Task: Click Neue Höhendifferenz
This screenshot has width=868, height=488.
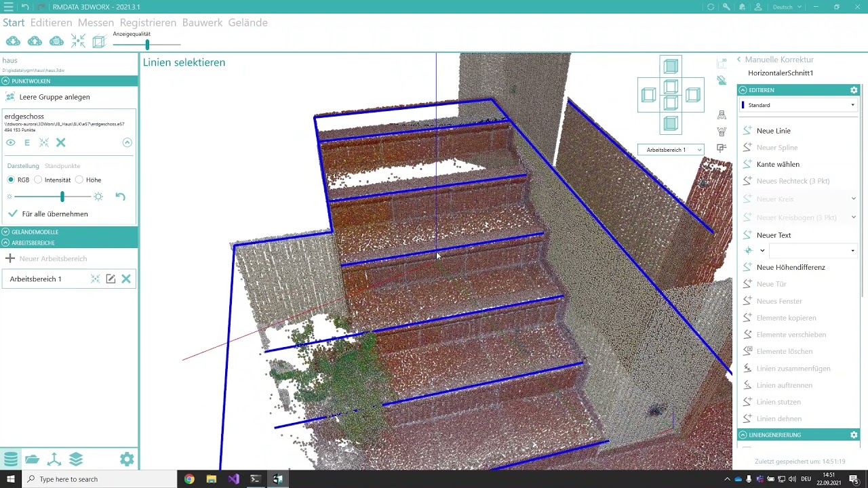Action: [x=791, y=267]
